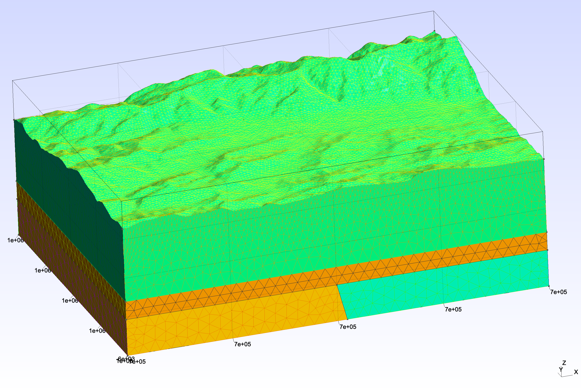581x392 pixels.
Task: Click the 7e+05 label beneath yellow region
Action: pos(242,344)
